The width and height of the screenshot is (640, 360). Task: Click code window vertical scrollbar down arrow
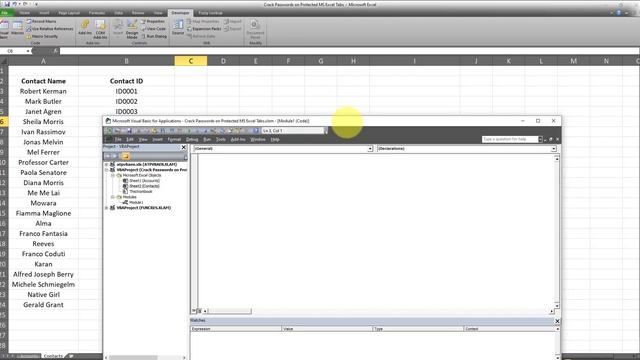(x=557, y=306)
